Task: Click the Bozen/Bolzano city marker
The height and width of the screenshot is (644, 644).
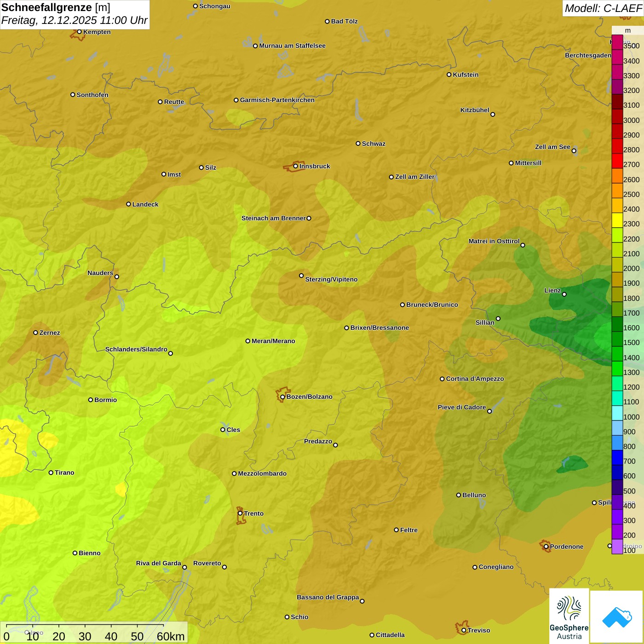Action: pyautogui.click(x=282, y=397)
